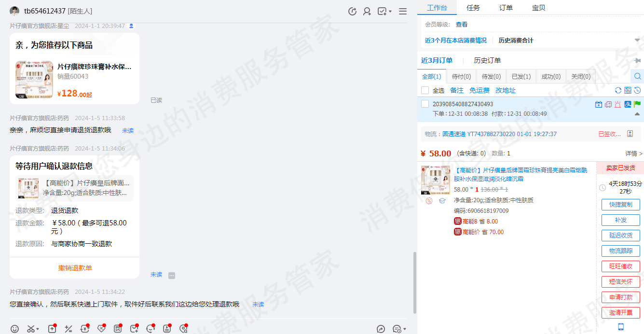Click the smiling chat bubble icon in chat toolbar

[x=151, y=329]
